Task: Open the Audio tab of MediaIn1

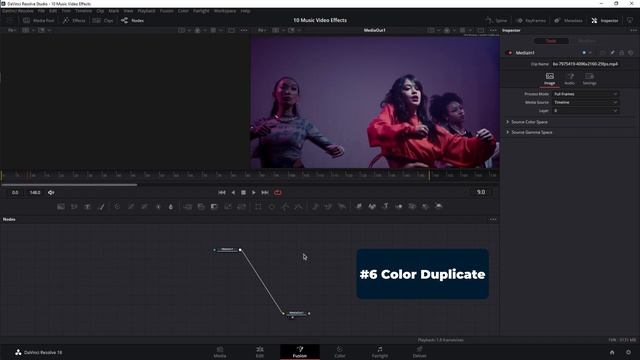Action: click(569, 79)
